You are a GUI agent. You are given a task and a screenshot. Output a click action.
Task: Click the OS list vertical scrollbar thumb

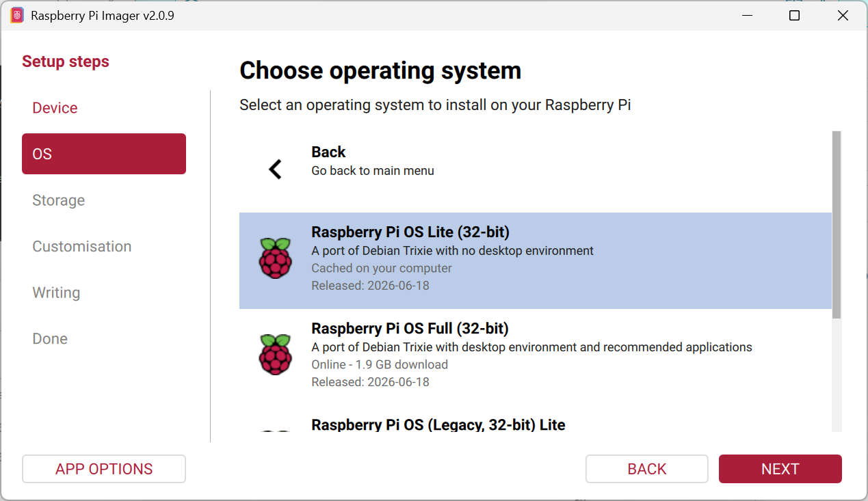tap(836, 225)
